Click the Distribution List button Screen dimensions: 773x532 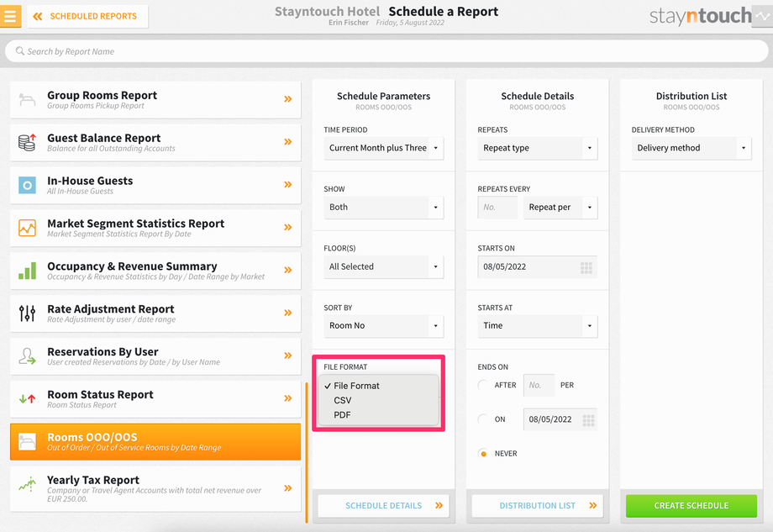[x=538, y=506]
